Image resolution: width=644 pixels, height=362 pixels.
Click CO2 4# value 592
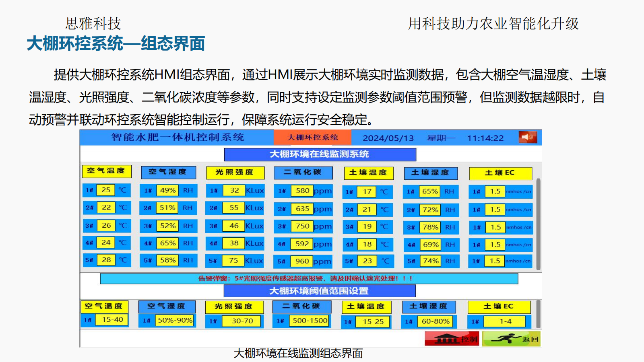302,244
